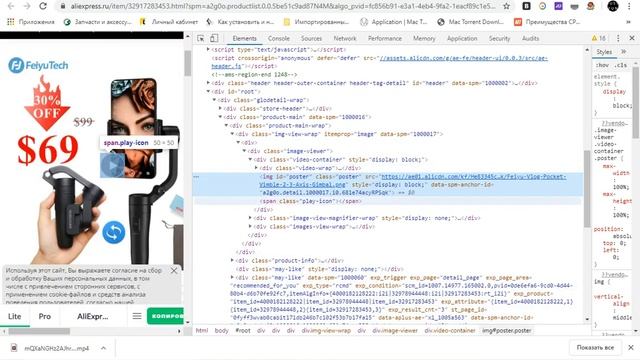This screenshot has height=360, width=640.
Task: Click the FeiyuTech logo
Action: pyautogui.click(x=38, y=65)
